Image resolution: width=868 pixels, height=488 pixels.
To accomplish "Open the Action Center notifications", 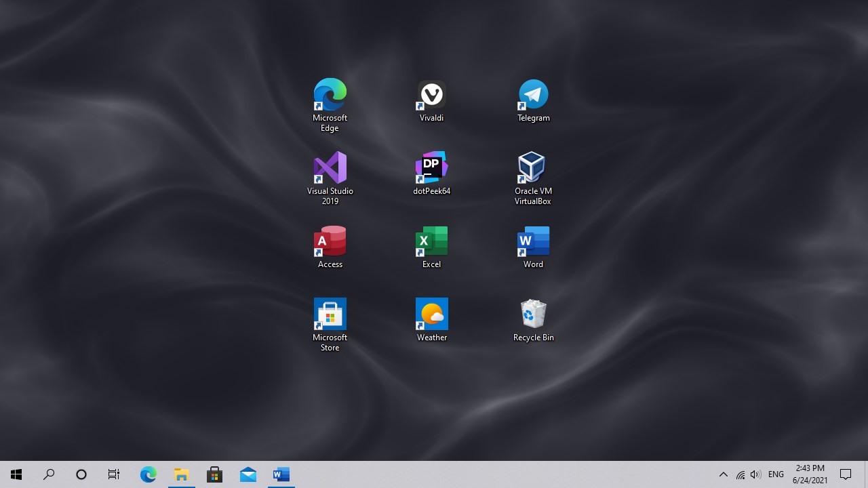I will click(x=846, y=474).
